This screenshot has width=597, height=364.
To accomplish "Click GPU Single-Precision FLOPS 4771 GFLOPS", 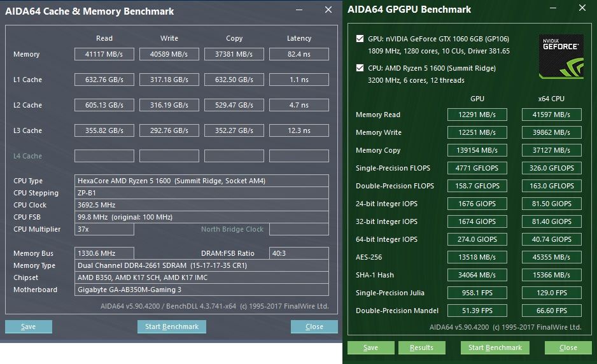I will pos(477,168).
